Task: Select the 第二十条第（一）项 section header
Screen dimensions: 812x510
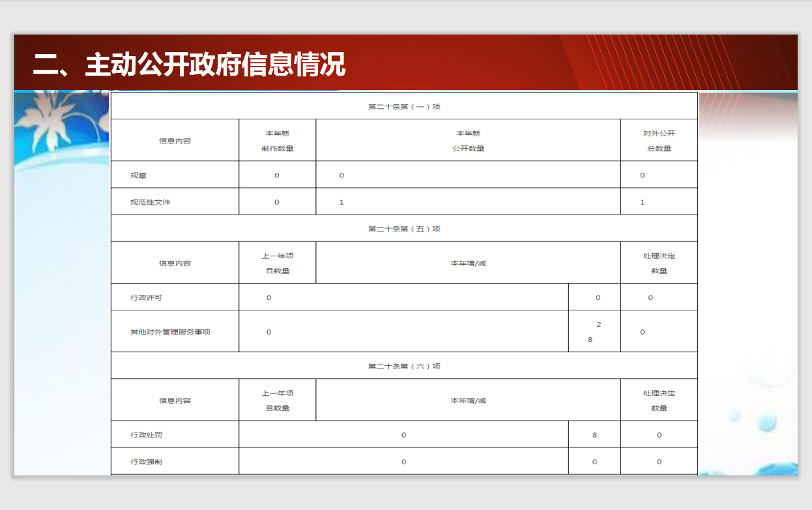Action: click(404, 106)
